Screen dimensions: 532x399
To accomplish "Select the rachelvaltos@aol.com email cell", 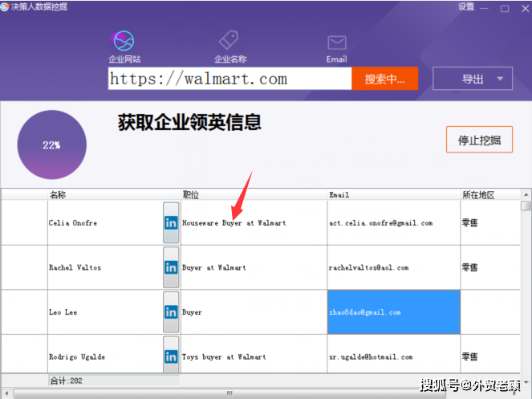I will tap(393, 267).
